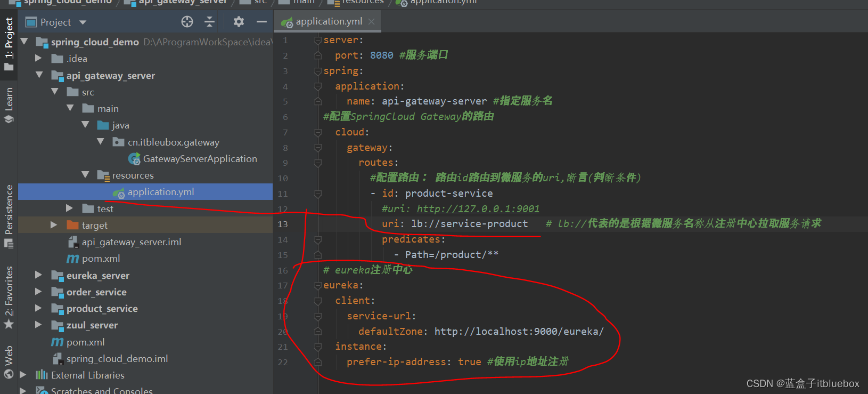
Task: Expand the product_service module arrow
Action: click(x=38, y=308)
